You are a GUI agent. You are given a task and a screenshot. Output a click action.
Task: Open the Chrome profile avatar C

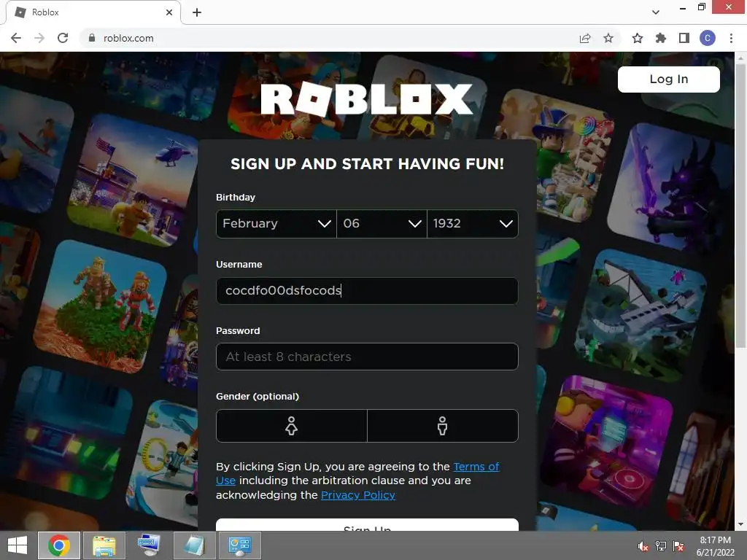point(708,38)
